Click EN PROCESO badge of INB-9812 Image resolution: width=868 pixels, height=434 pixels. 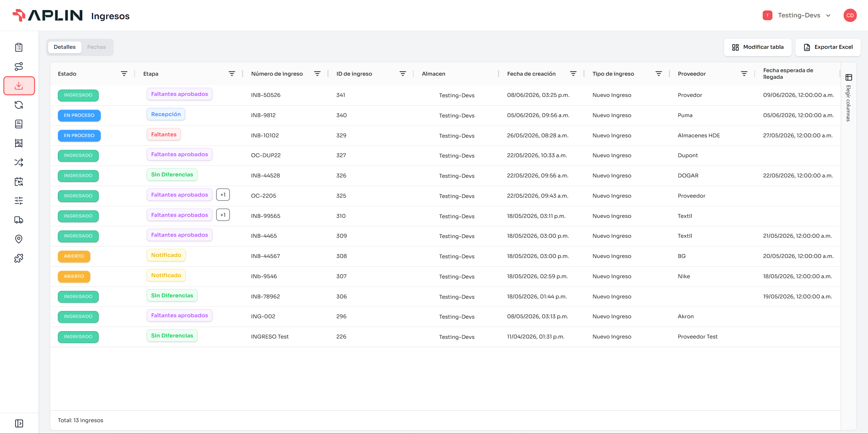point(79,115)
